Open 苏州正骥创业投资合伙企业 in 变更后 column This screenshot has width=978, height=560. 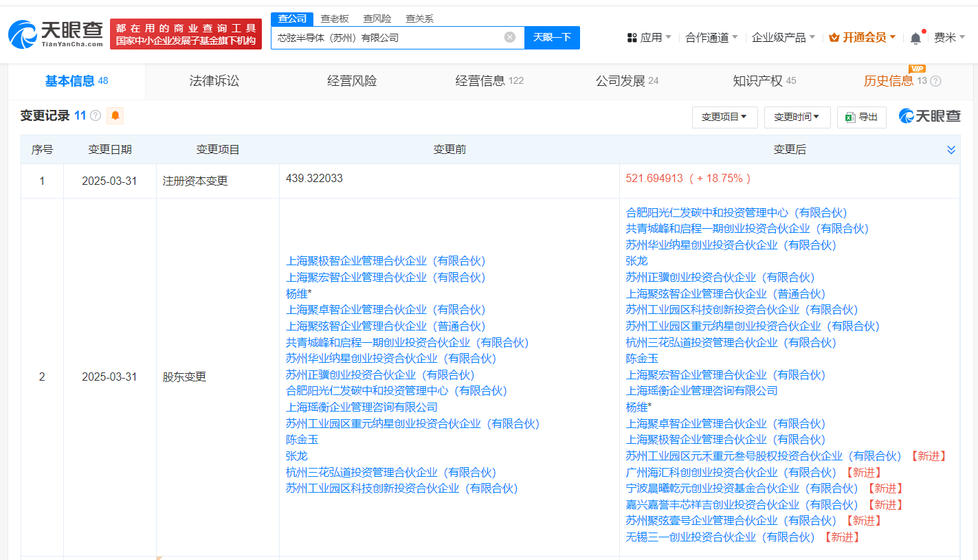point(720,278)
